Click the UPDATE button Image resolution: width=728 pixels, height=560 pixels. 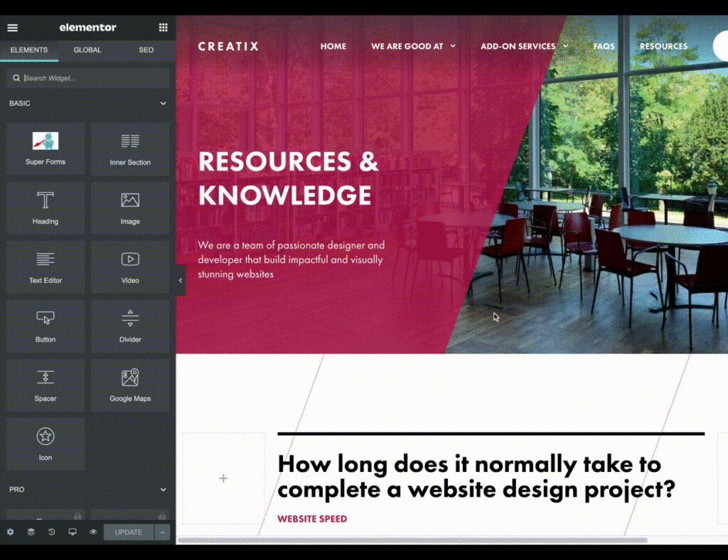129,532
